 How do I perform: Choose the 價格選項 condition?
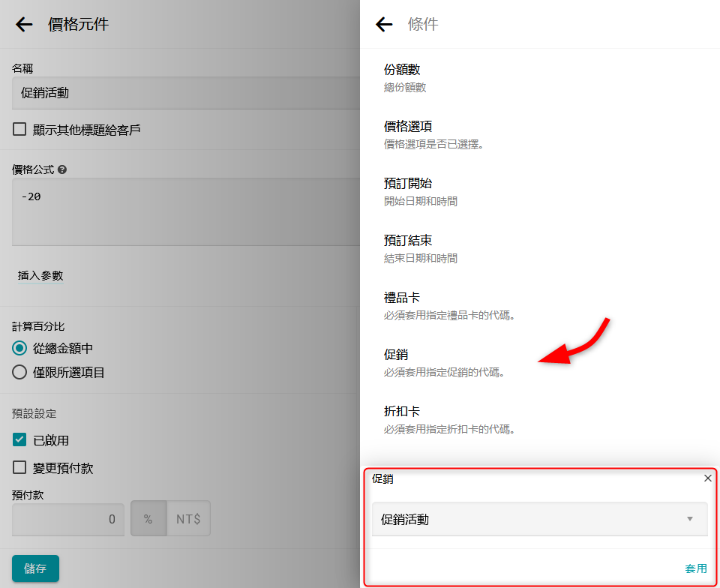(x=409, y=134)
